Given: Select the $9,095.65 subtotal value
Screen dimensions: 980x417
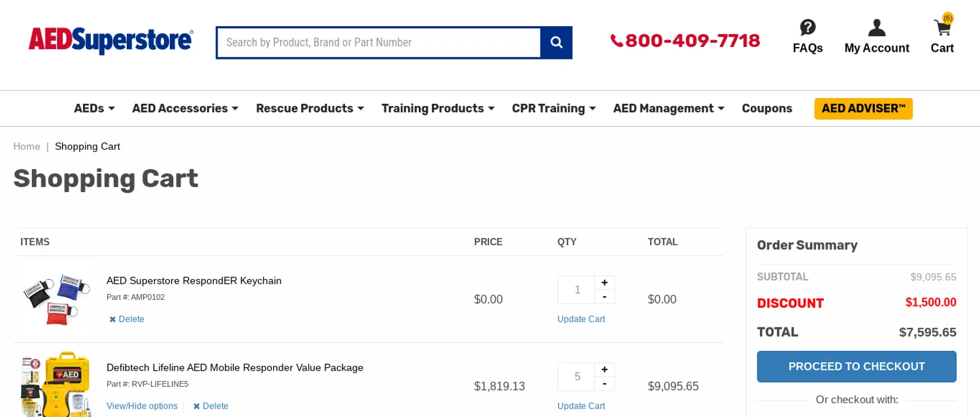Looking at the screenshot, I should click(934, 277).
